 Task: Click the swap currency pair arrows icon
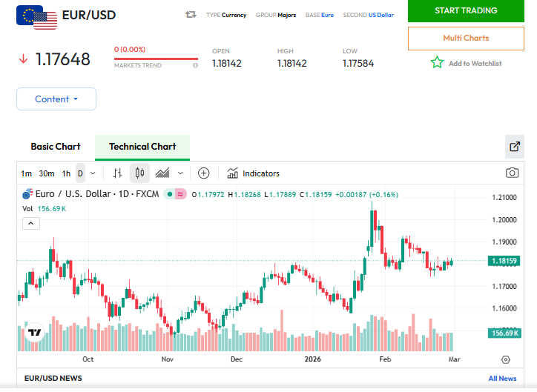pos(191,15)
